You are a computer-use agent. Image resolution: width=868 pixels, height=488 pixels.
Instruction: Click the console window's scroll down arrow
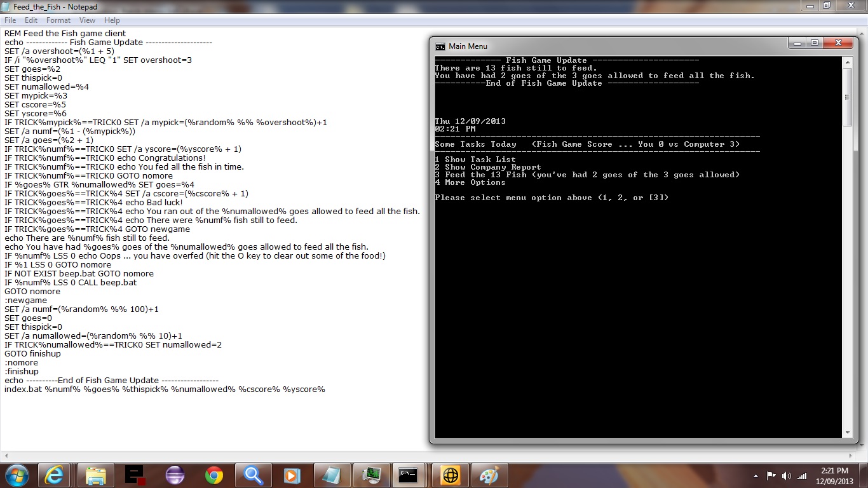click(x=847, y=433)
